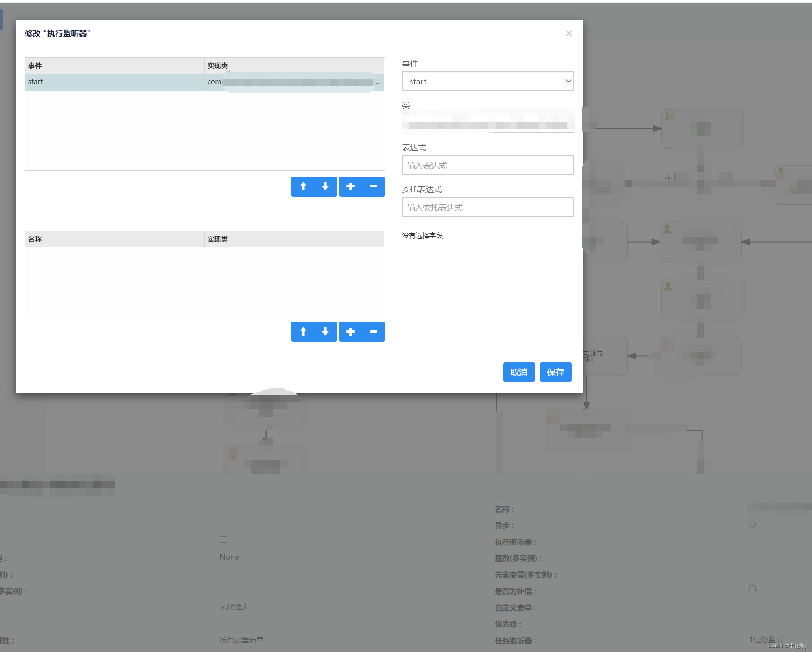Click the 保存 save button
This screenshot has width=812, height=652.
coord(555,372)
